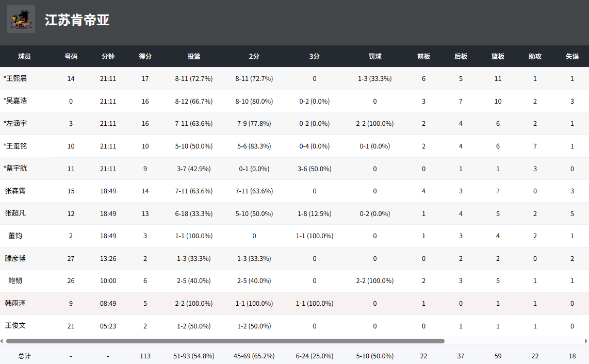
Task: Sort by the 得分 column header
Action: (145, 56)
